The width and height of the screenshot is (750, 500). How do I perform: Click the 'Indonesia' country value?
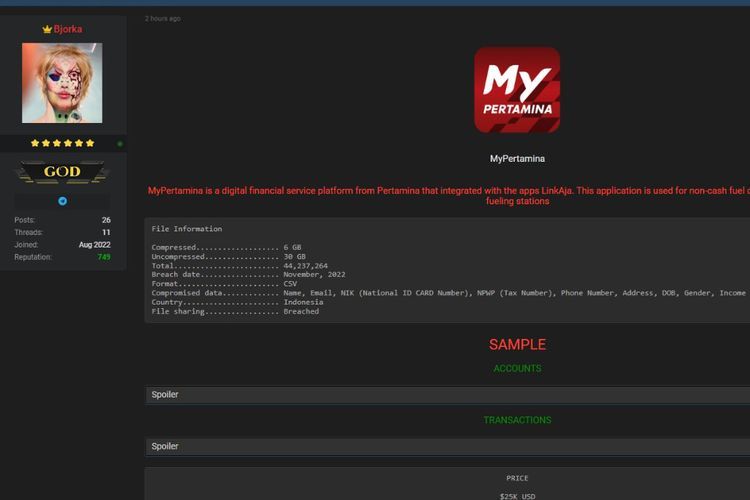point(303,302)
